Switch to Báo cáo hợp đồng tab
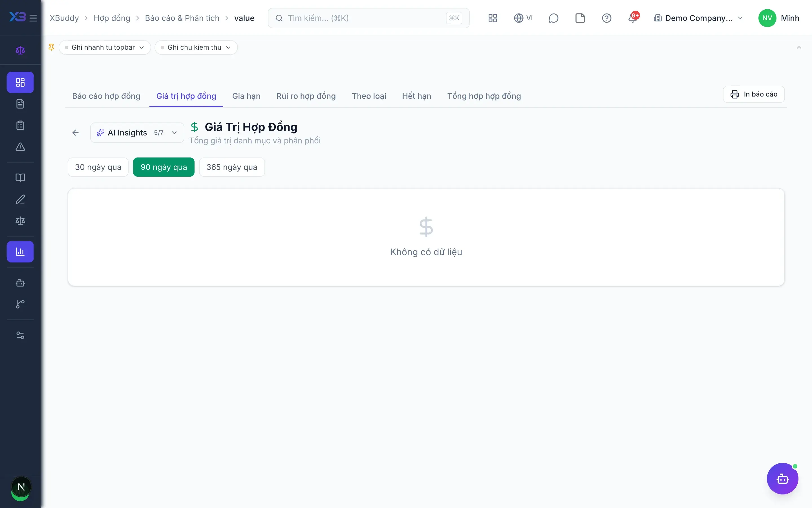The height and width of the screenshot is (508, 812). [106, 96]
